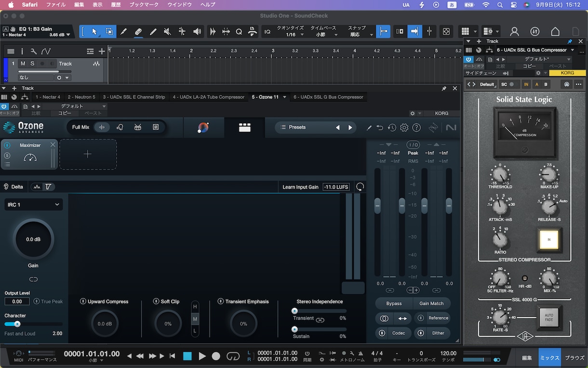This screenshot has height=368, width=588.
Task: Enable True Peak limiting
Action: coord(37,301)
